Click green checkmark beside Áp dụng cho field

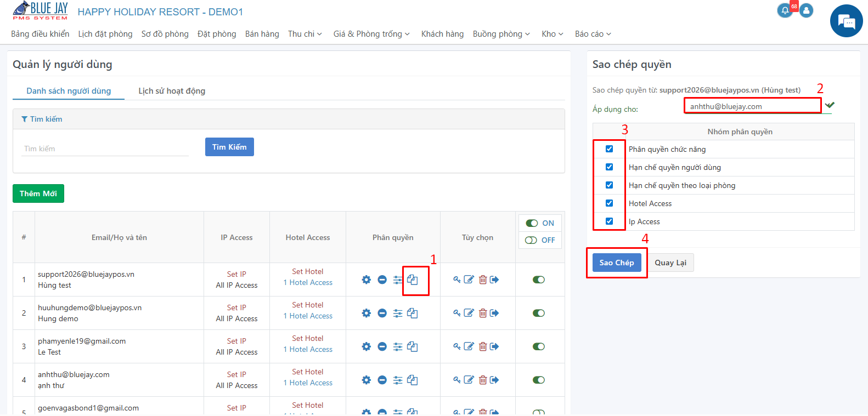[830, 105]
